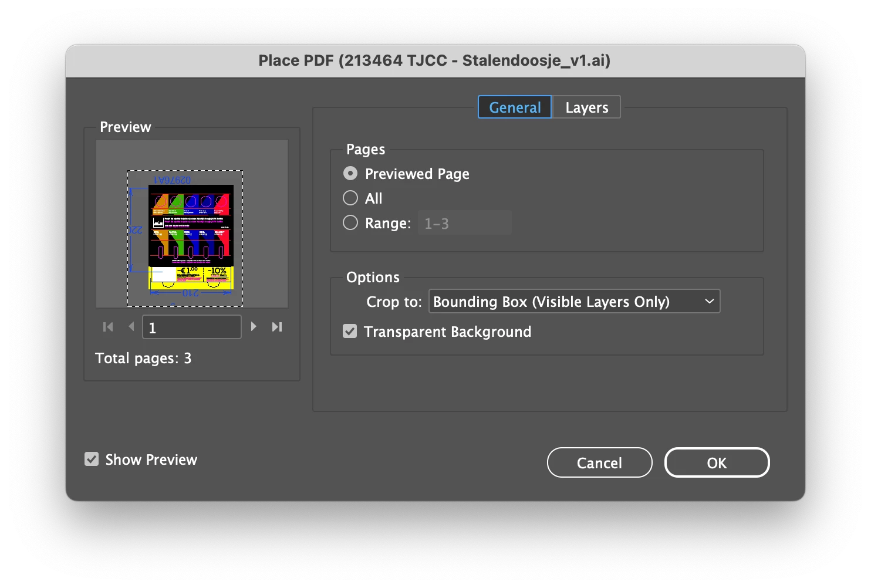The image size is (871, 588).
Task: Click the Range pages text field
Action: point(465,223)
